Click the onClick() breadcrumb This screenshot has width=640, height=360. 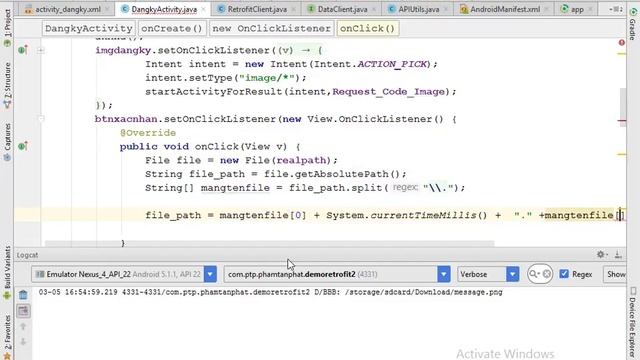point(367,28)
